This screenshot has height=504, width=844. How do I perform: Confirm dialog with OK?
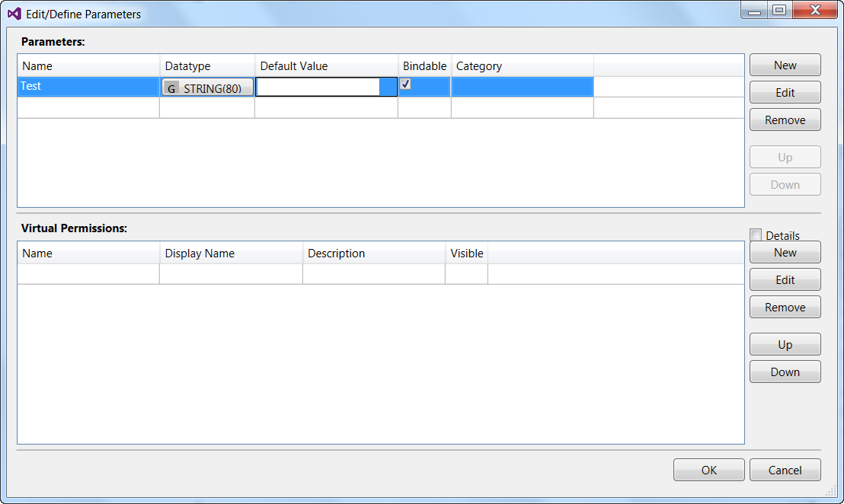709,470
